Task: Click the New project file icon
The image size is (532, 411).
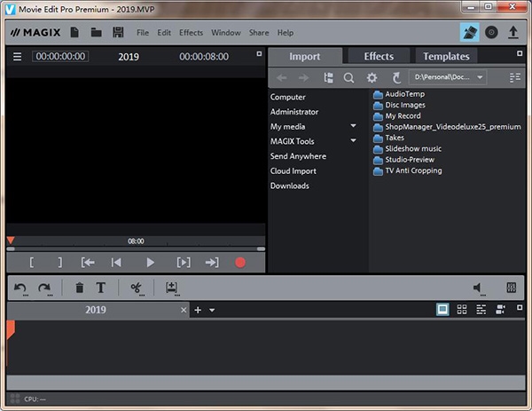Action: [x=74, y=33]
